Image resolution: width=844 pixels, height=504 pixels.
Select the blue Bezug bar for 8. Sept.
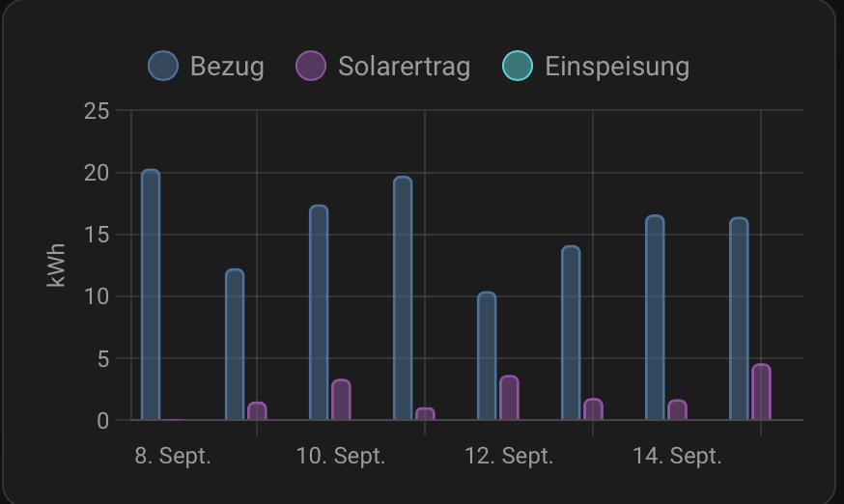click(x=151, y=294)
